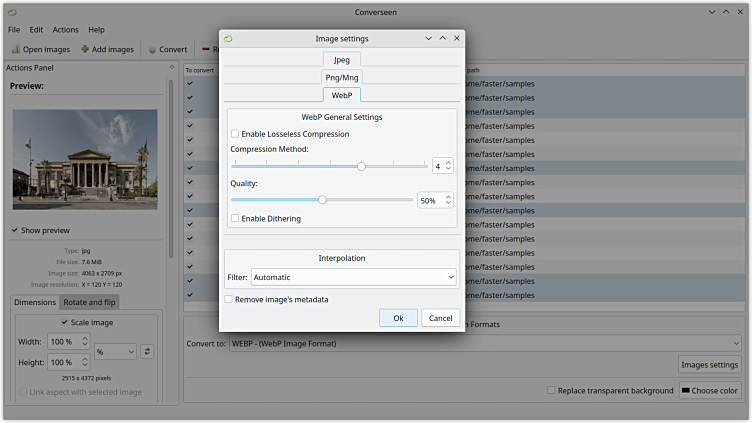This screenshot has width=752, height=423.
Task: Click the swap width and height icon
Action: 147,351
